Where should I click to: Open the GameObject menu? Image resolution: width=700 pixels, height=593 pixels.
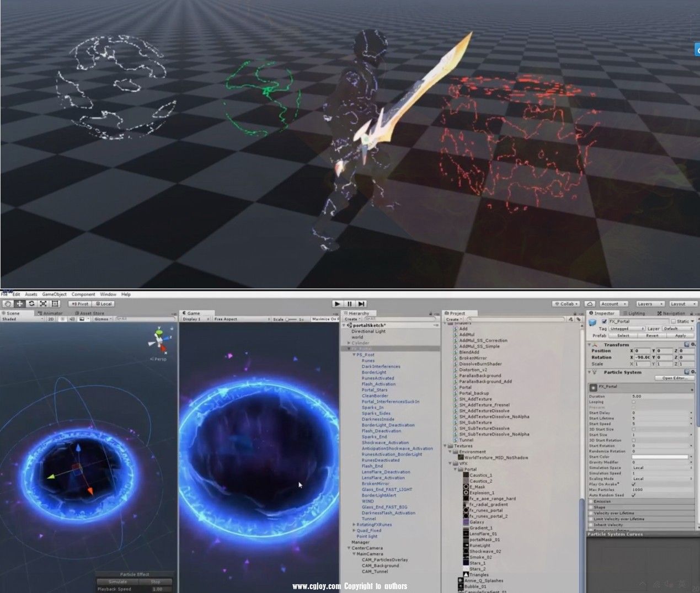pyautogui.click(x=55, y=295)
